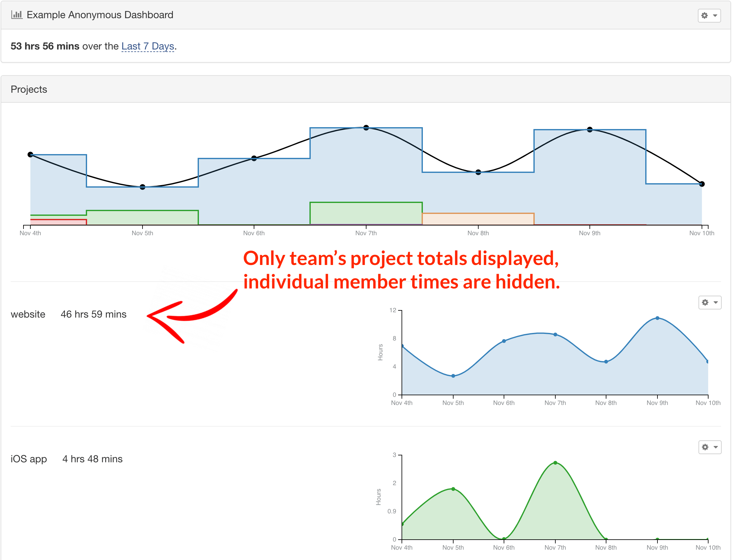Image resolution: width=732 pixels, height=560 pixels.
Task: Click iOS app chart Nov 5th point
Action: coord(453,489)
